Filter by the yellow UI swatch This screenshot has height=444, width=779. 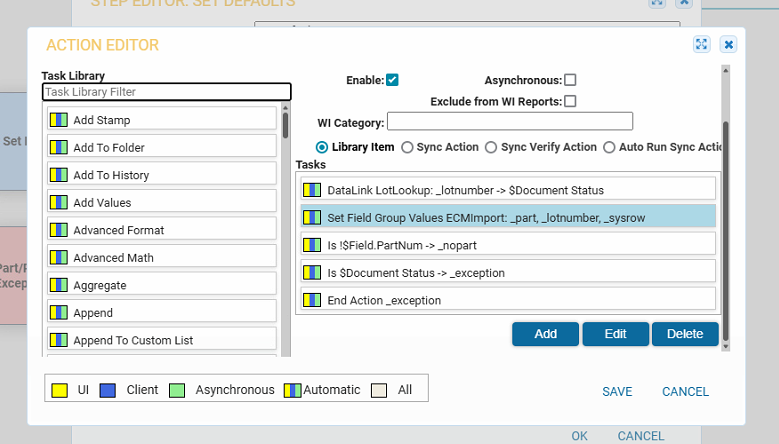coord(59,390)
